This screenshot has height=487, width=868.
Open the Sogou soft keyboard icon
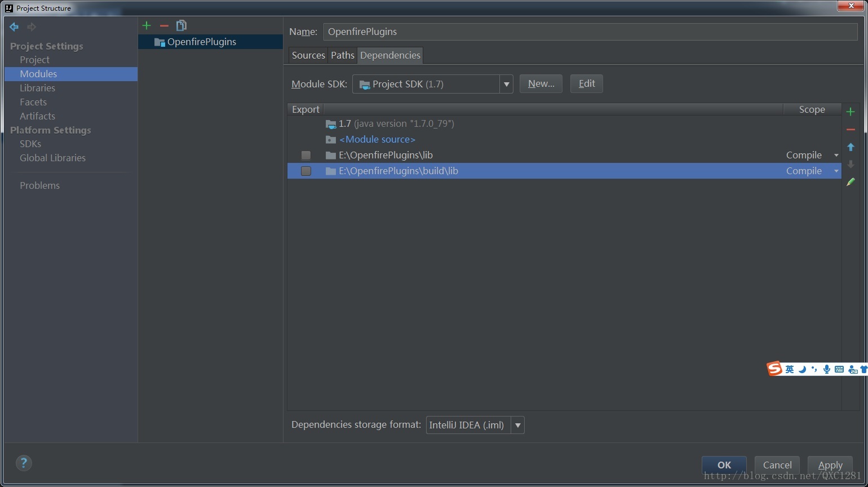point(839,369)
